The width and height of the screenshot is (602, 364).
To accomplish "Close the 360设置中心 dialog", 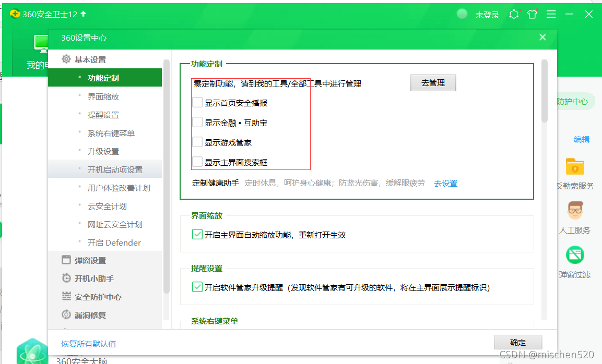I will pyautogui.click(x=542, y=37).
